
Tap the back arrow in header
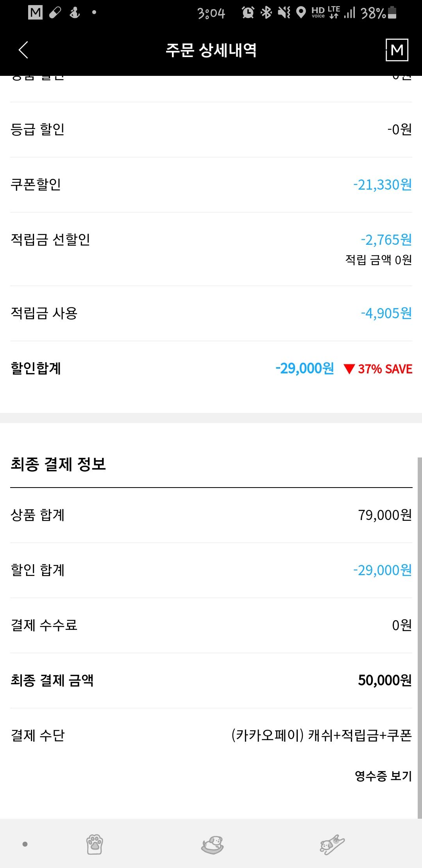23,50
